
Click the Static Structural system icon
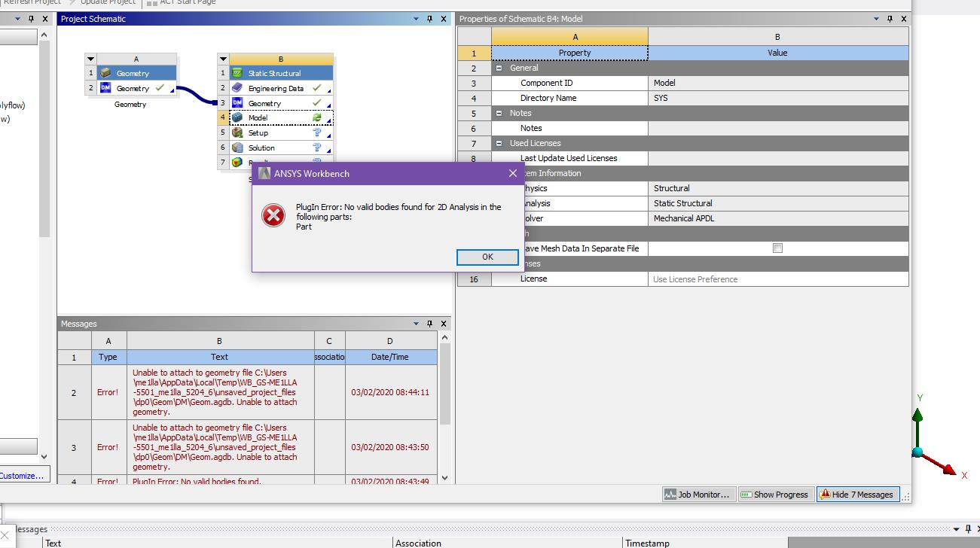click(237, 73)
